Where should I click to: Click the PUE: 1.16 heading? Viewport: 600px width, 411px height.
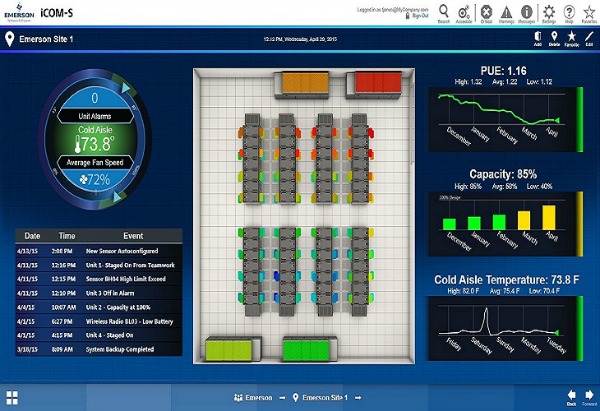[504, 71]
